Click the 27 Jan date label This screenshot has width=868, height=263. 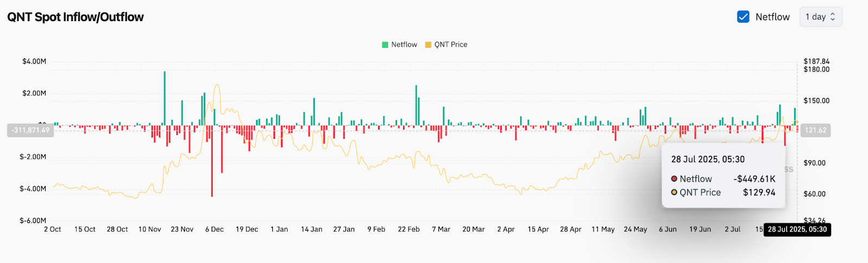[x=344, y=229]
